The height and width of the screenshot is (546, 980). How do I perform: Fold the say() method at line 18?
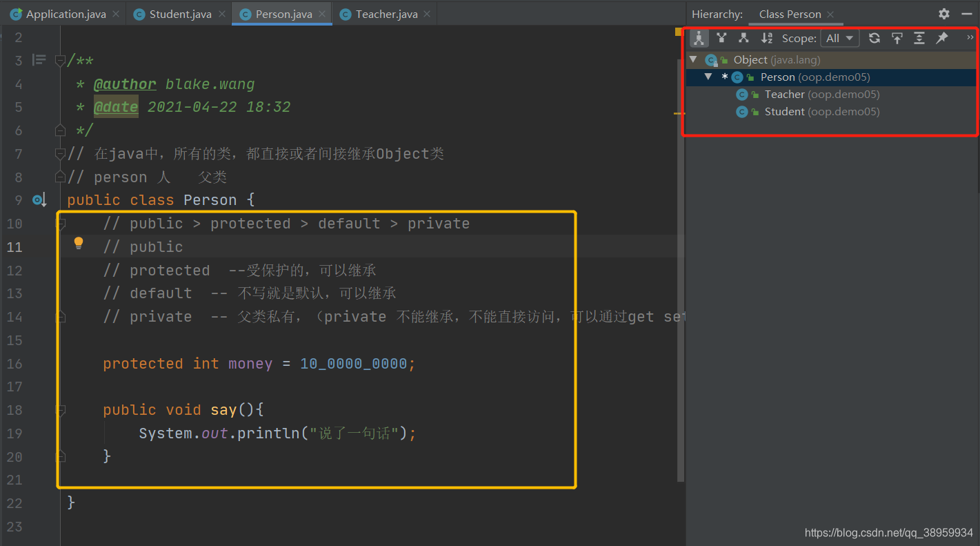60,410
